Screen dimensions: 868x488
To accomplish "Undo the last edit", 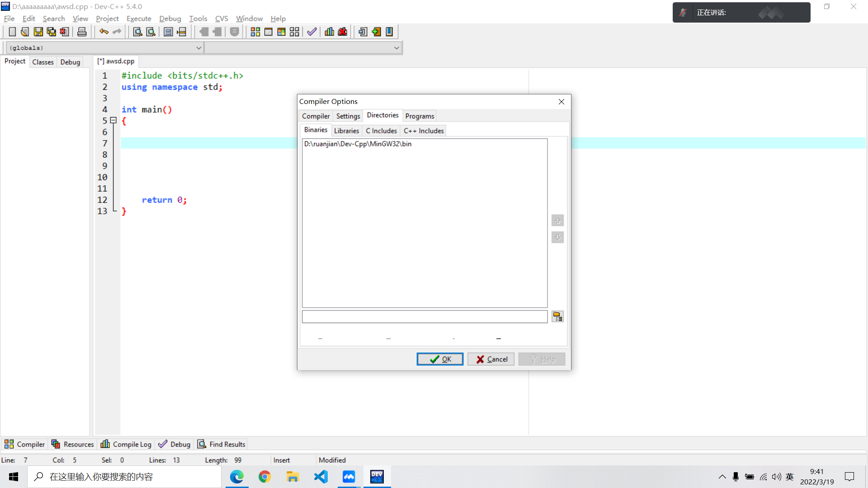I will 104,32.
